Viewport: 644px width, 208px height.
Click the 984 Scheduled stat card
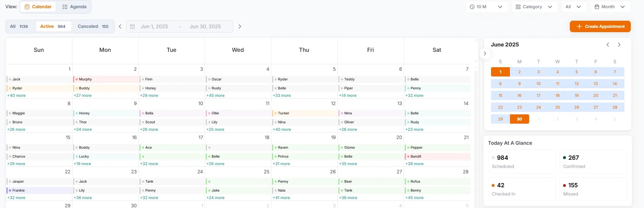point(522,162)
